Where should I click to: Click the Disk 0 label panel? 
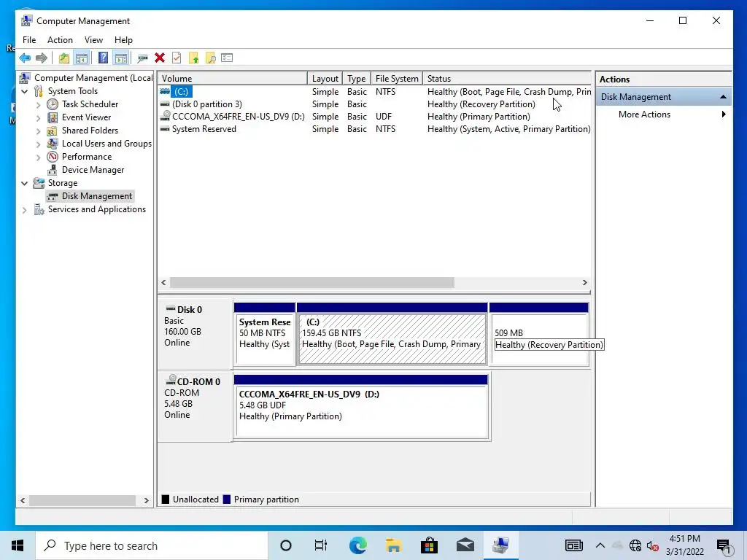click(x=196, y=334)
